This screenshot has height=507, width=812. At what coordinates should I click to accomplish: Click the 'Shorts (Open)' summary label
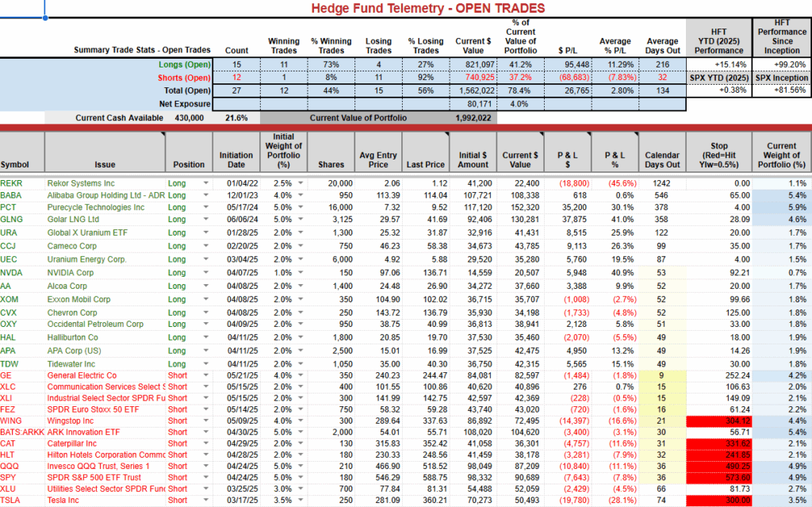pos(184,78)
